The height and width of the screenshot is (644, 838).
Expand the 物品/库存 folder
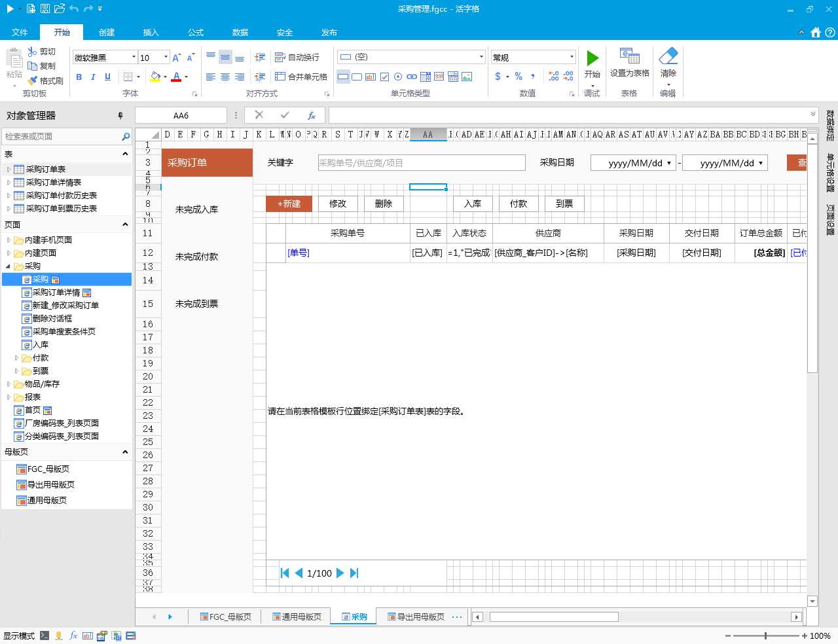coord(9,384)
